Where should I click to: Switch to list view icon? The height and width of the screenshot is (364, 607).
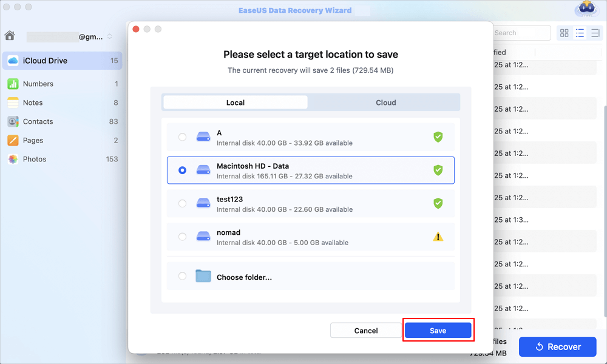click(x=580, y=33)
